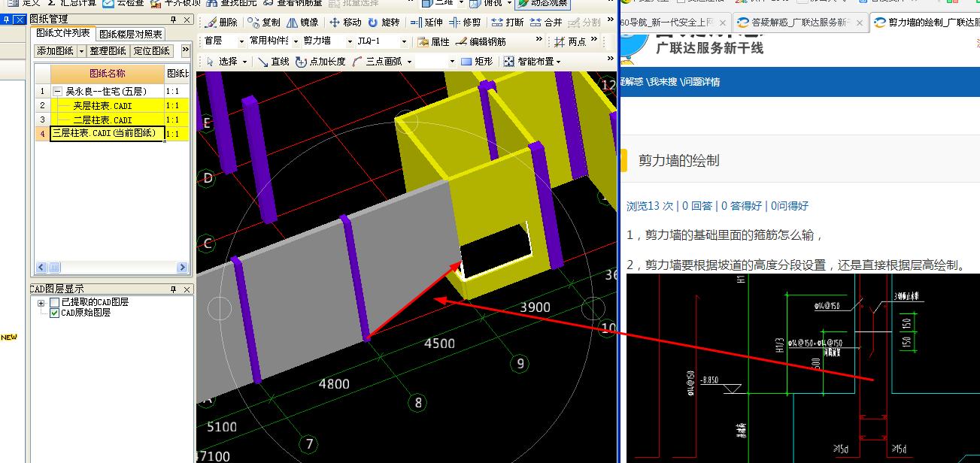Click the 我来搜 breadcrumb link
The width and height of the screenshot is (980, 463).
[662, 82]
